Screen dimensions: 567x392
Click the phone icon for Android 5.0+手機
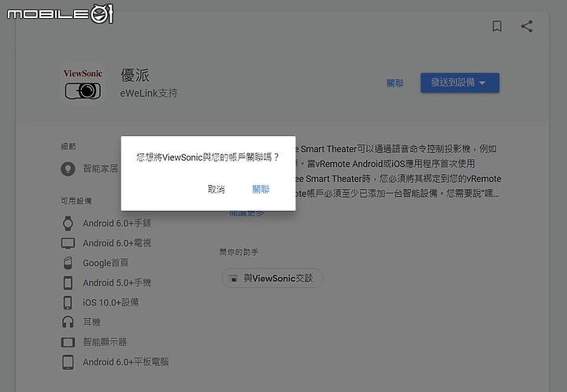[x=68, y=283]
